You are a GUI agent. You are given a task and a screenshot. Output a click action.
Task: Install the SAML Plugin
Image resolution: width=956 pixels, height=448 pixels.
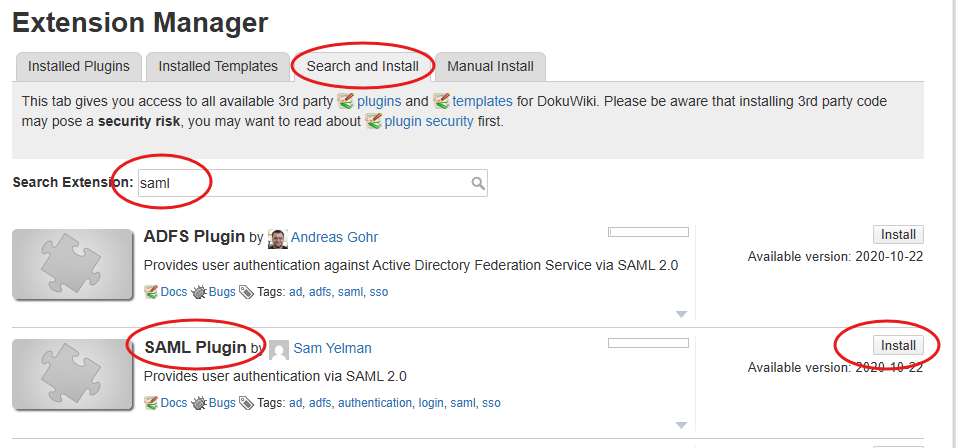click(898, 346)
